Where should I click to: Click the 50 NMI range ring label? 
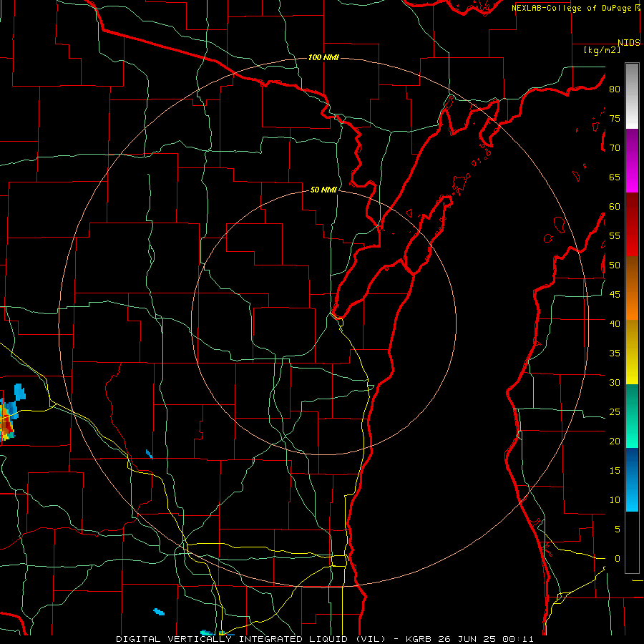click(323, 190)
